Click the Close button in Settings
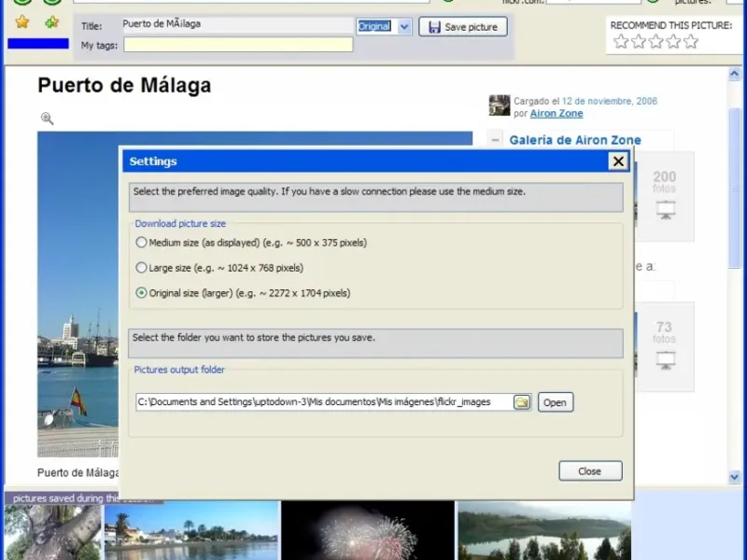Image resolution: width=747 pixels, height=560 pixels. pyautogui.click(x=590, y=471)
